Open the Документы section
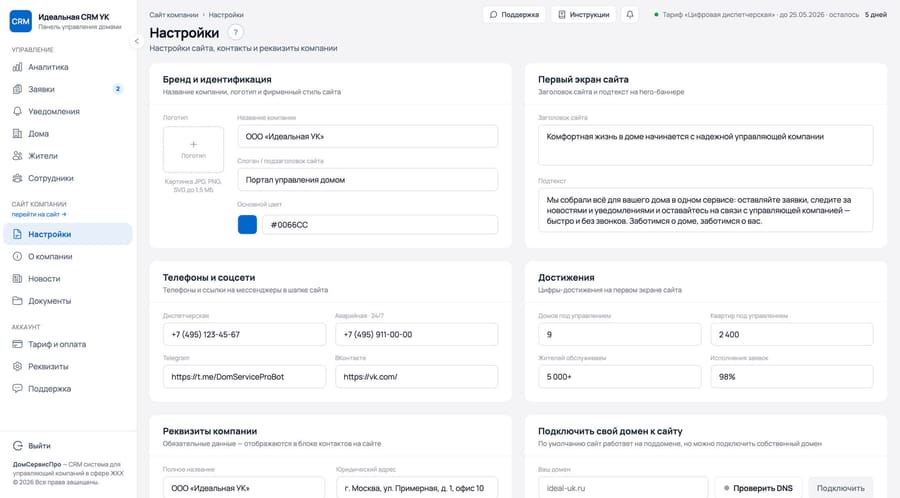 [x=68, y=301]
